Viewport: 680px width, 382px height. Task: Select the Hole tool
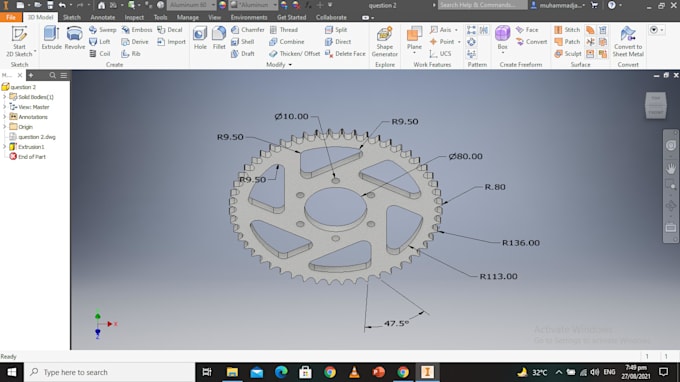click(200, 37)
